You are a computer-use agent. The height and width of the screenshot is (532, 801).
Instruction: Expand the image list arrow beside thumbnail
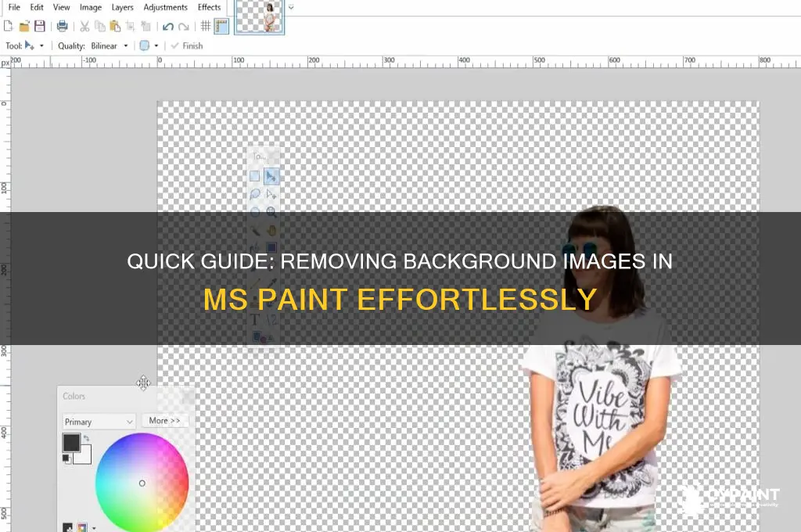(291, 7)
